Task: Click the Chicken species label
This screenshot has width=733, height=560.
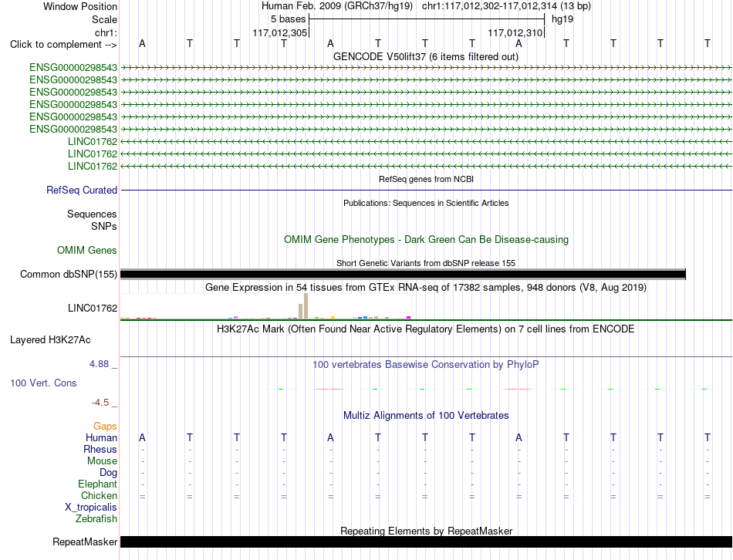Action: click(x=99, y=495)
